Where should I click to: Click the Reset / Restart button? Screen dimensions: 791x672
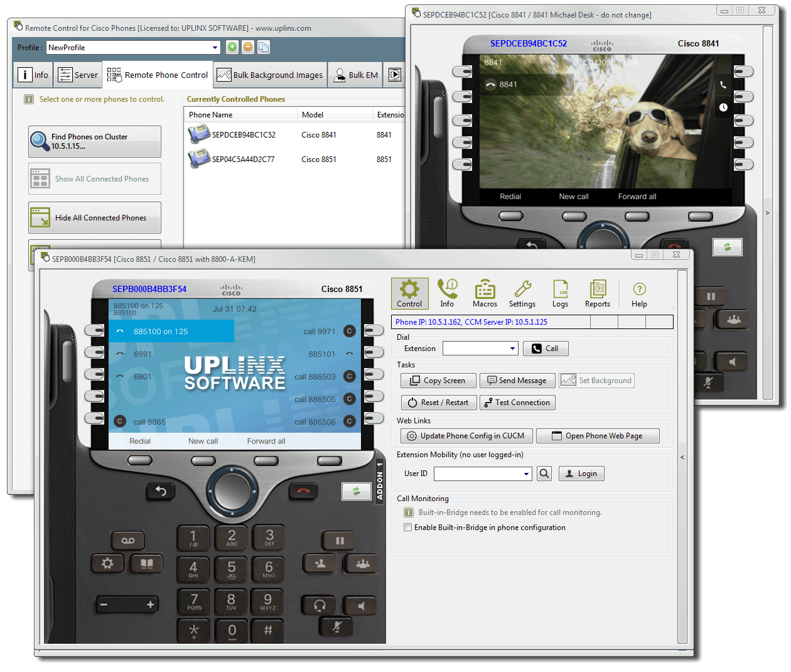click(x=439, y=403)
